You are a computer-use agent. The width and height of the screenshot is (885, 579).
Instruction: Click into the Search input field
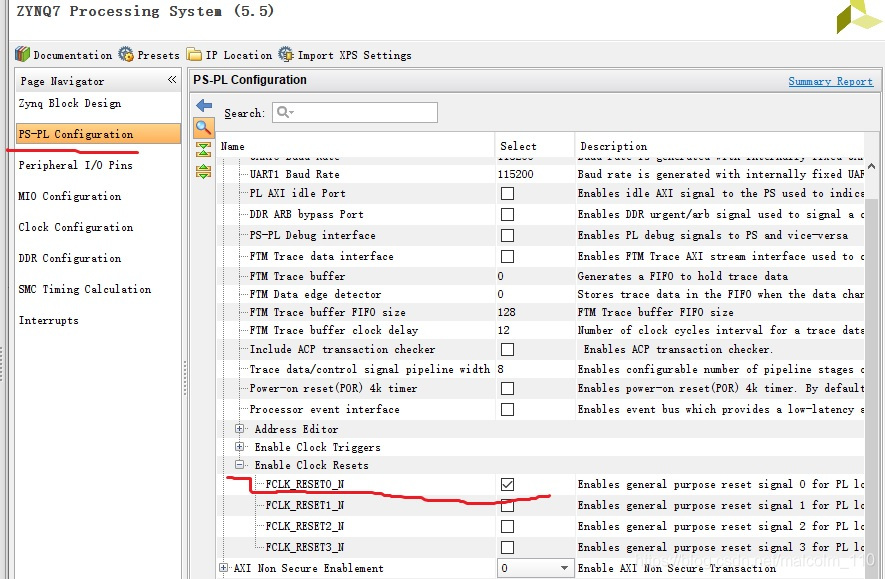(355, 112)
